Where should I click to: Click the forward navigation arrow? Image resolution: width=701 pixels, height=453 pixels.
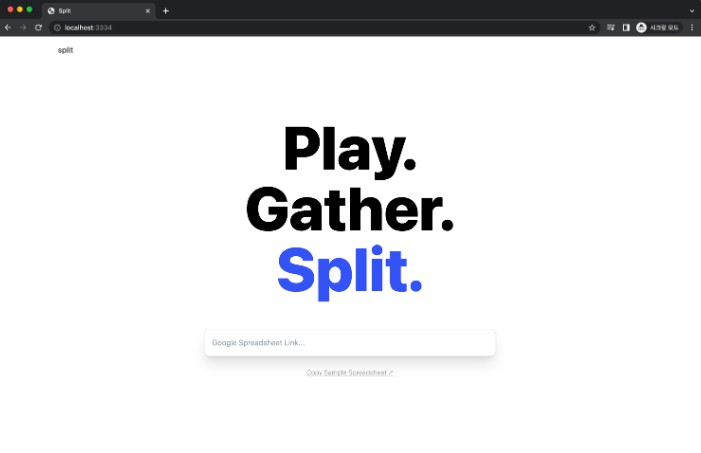[23, 28]
